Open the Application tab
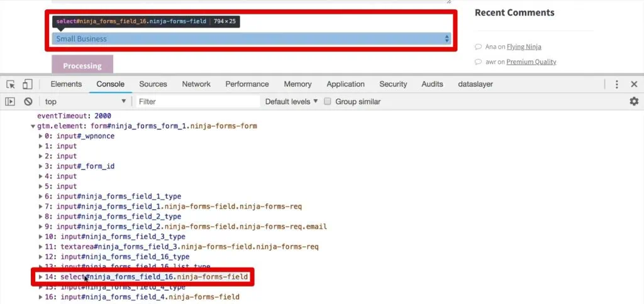Viewport: 644px width, 304px height. click(345, 84)
